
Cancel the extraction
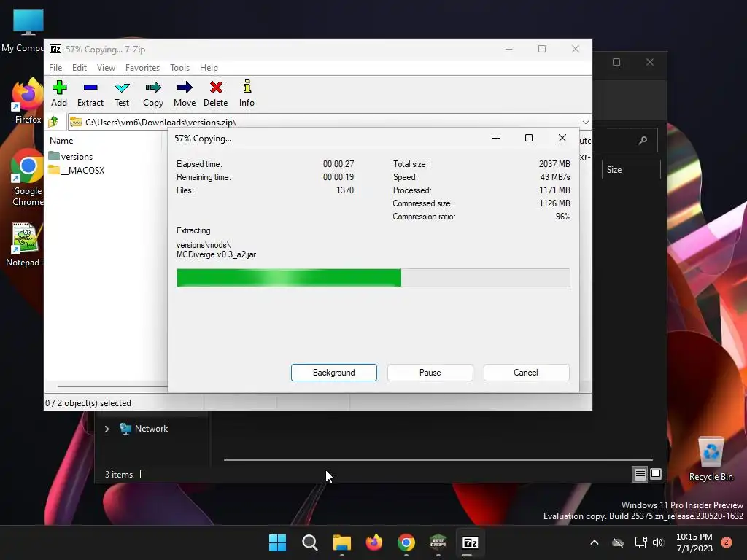click(526, 373)
